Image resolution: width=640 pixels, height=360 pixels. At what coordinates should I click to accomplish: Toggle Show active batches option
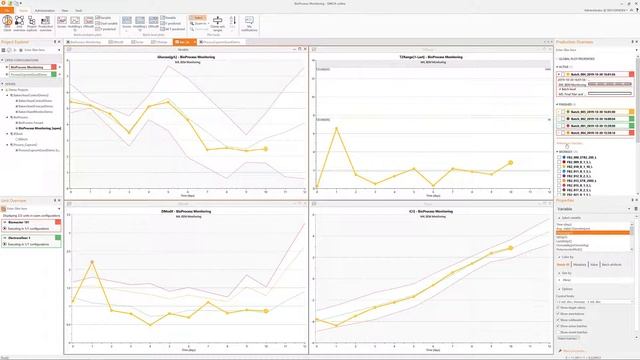[x=558, y=326]
